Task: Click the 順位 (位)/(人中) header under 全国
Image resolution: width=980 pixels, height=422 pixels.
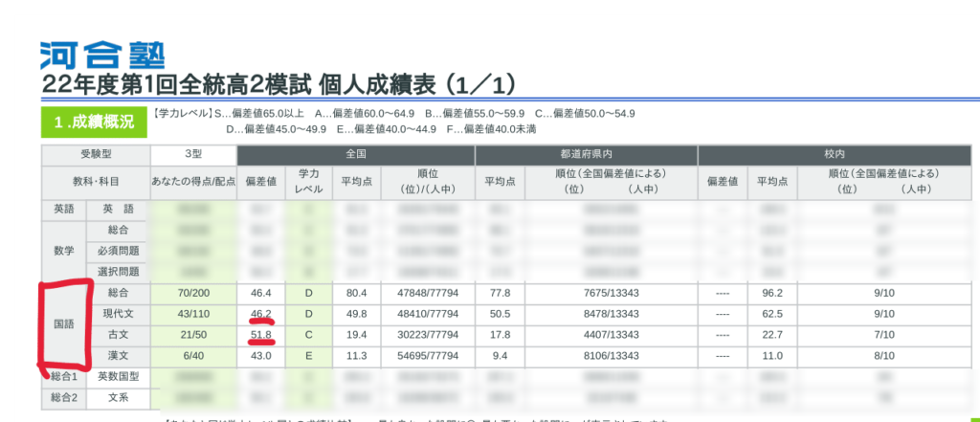Action: click(428, 182)
